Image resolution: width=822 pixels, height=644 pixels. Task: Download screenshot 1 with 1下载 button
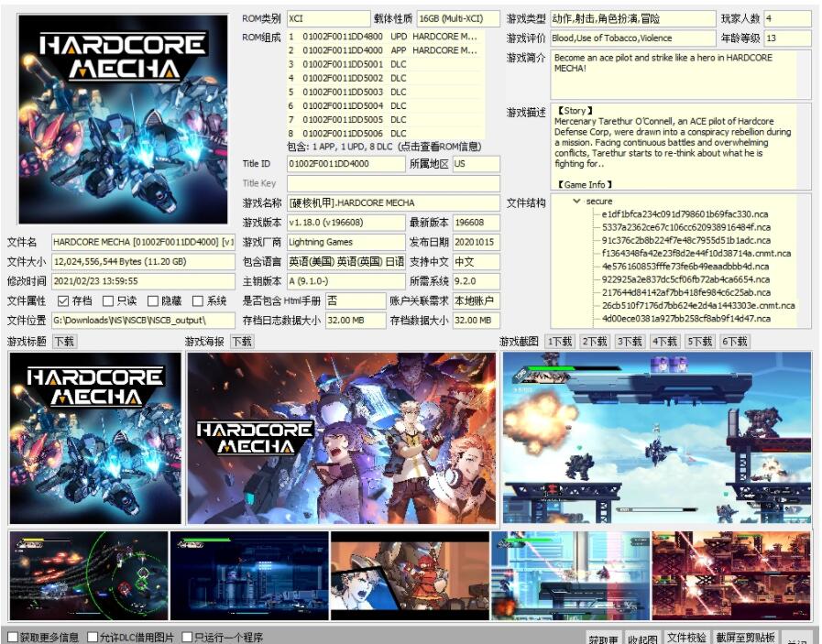(x=560, y=342)
